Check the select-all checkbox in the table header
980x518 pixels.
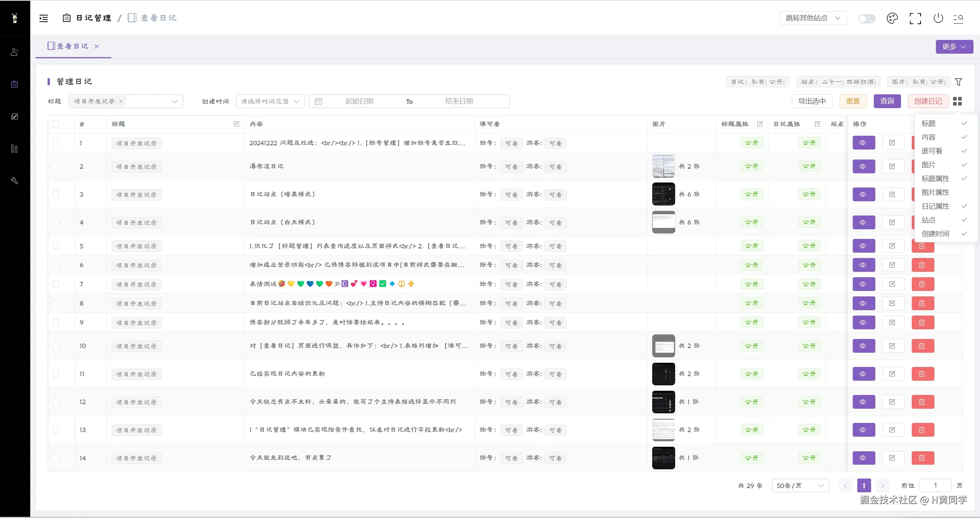coord(56,124)
